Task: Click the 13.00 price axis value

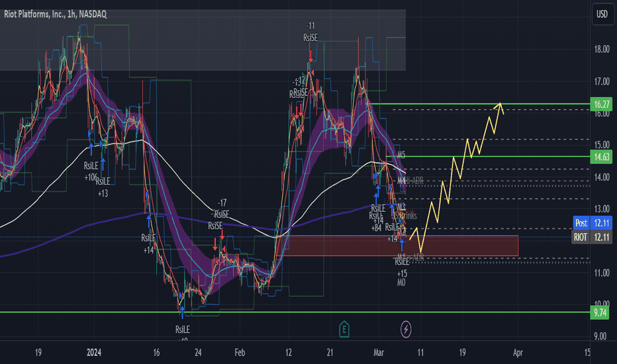Action: click(x=602, y=209)
